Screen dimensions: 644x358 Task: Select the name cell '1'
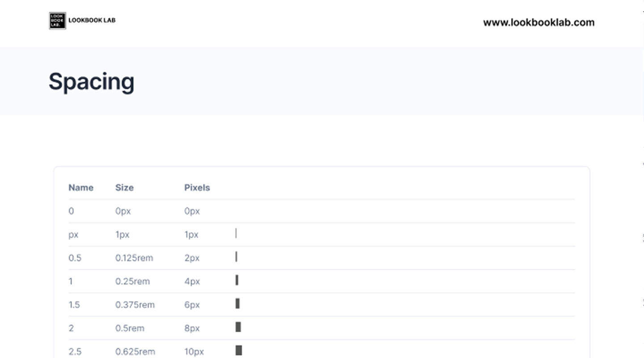coord(71,281)
